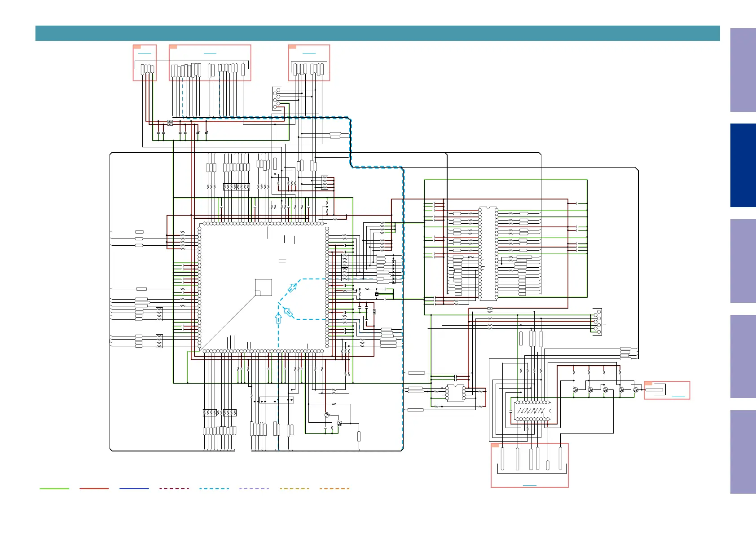Click the small eight-pin IC symbol
Viewport: 756px width, 535px height.
pos(455,393)
